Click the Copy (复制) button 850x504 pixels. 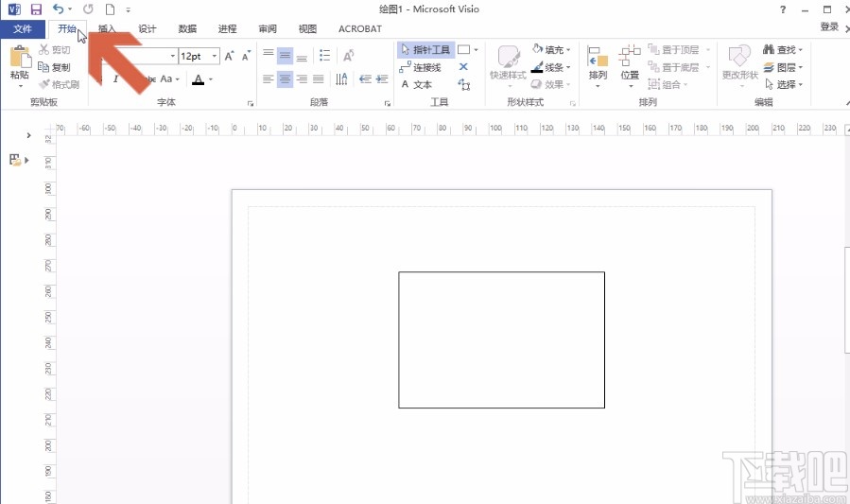(55, 67)
